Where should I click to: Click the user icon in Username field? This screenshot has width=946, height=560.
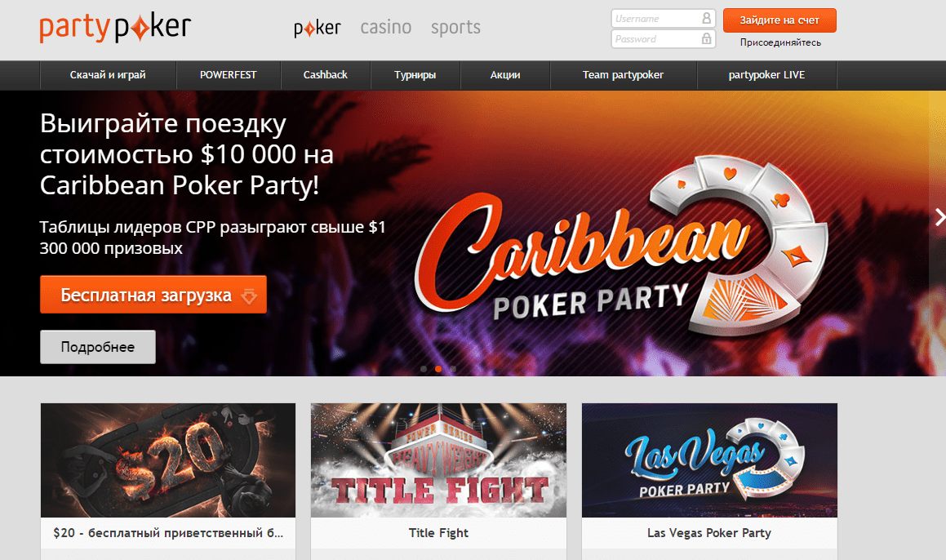tap(706, 18)
